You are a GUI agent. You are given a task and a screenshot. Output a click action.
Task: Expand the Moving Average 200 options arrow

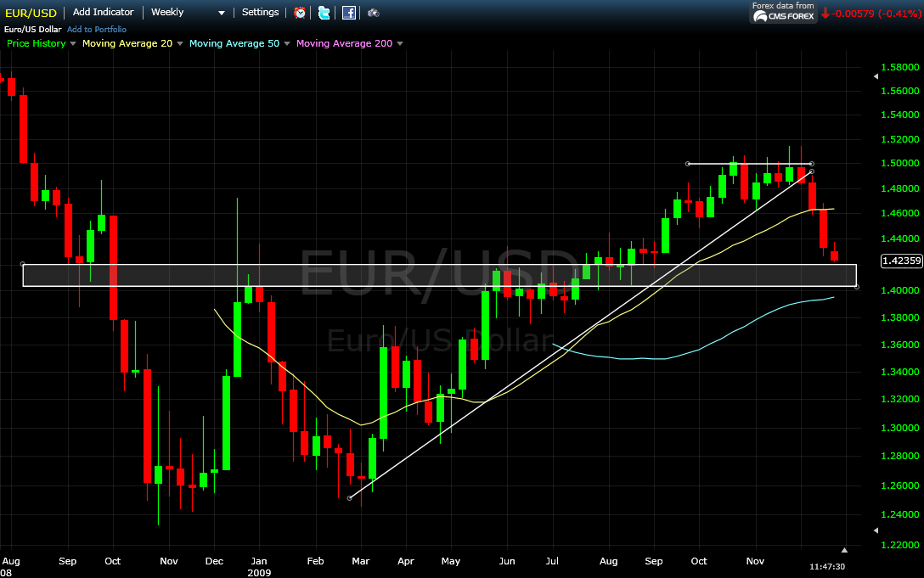400,43
